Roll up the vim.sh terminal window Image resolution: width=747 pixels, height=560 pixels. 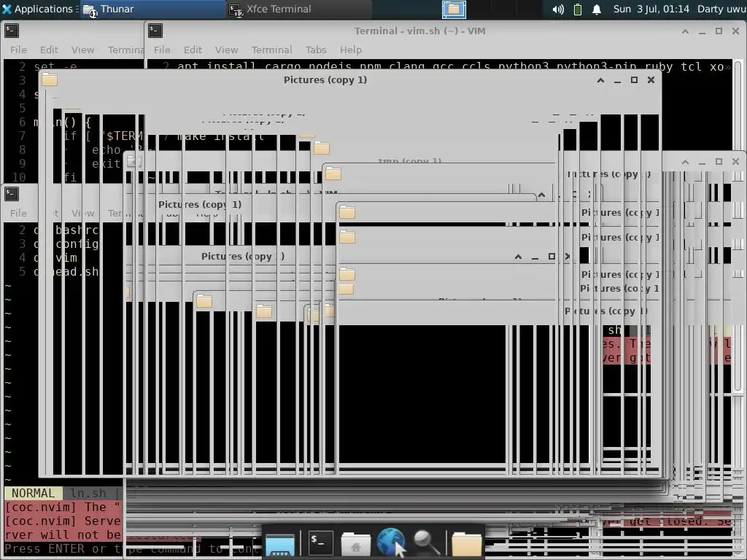pyautogui.click(x=685, y=31)
